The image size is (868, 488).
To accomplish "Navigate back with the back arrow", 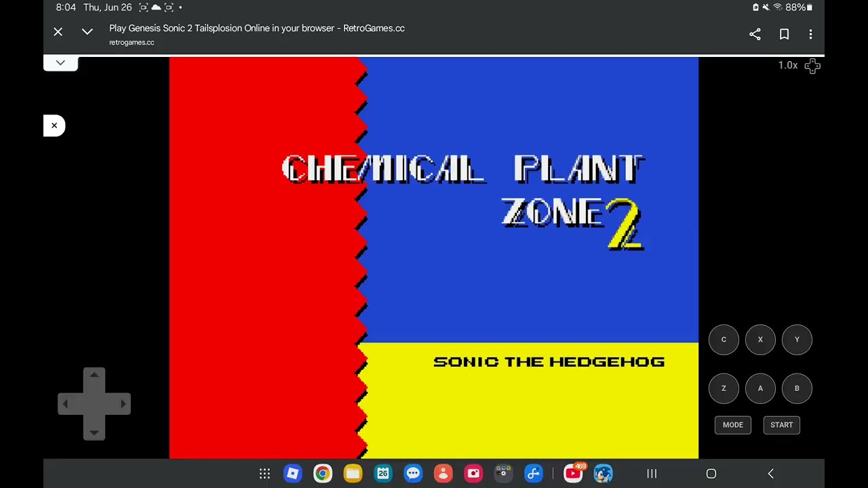I will tap(770, 474).
